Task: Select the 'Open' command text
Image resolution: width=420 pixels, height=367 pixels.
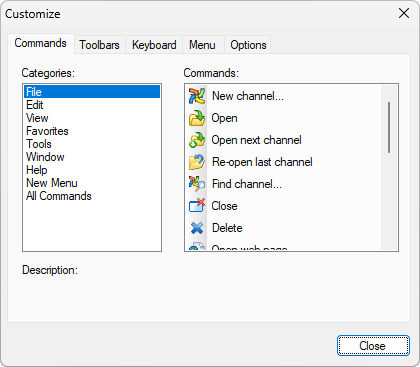Action: click(224, 118)
